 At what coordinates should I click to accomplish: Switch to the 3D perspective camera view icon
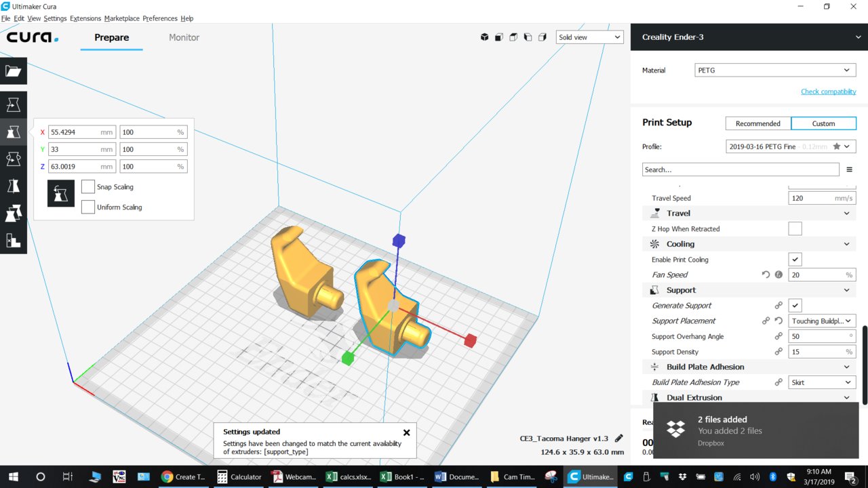coord(484,37)
